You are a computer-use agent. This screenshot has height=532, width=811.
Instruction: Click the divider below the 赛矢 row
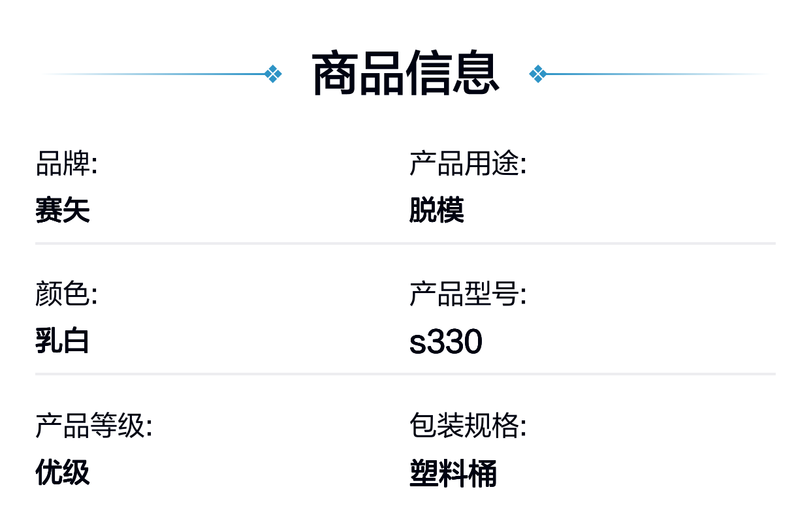coord(405,243)
